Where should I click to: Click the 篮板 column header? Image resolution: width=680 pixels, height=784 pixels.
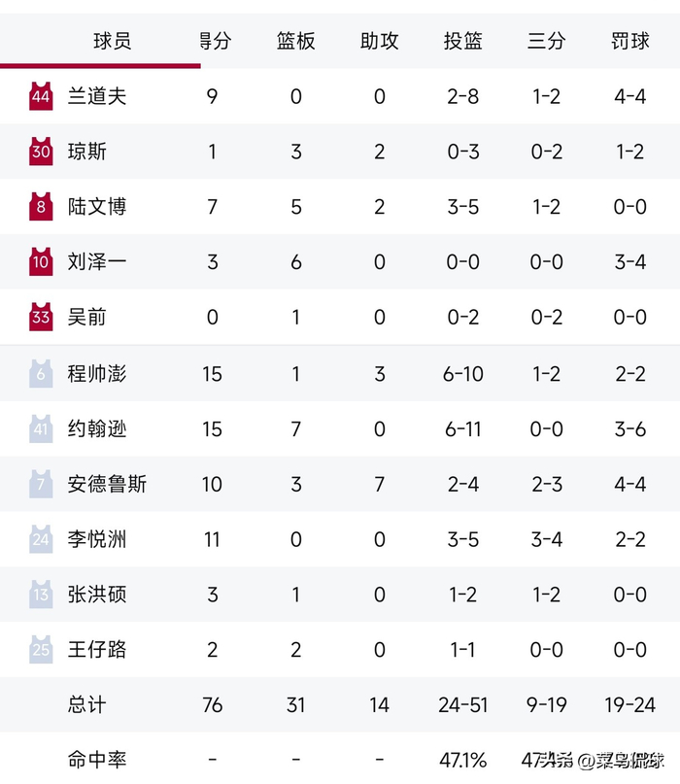(296, 42)
